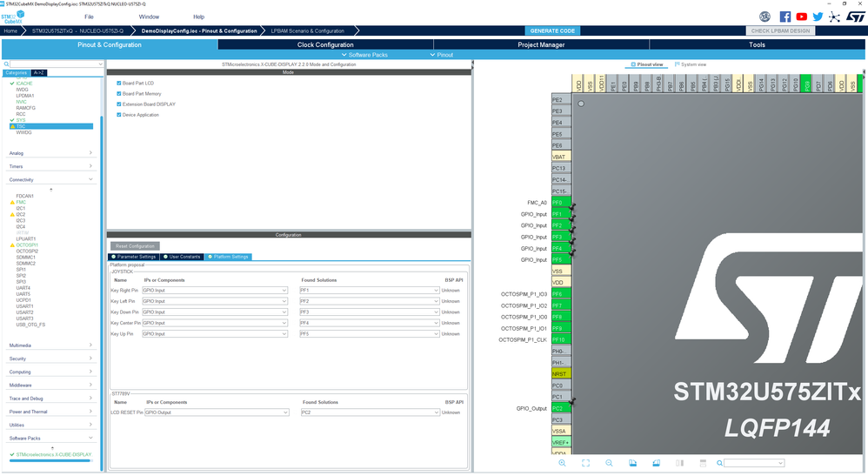Switch peripheral list to A->Z sorting

tap(39, 72)
